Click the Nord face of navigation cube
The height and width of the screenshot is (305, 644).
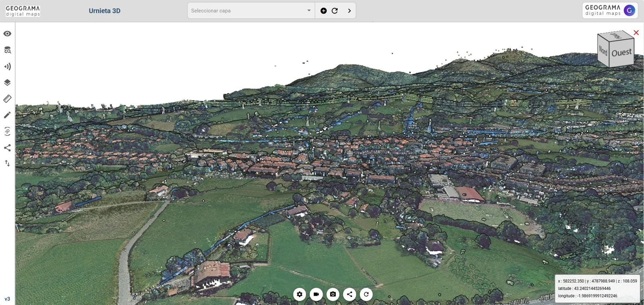pyautogui.click(x=603, y=50)
